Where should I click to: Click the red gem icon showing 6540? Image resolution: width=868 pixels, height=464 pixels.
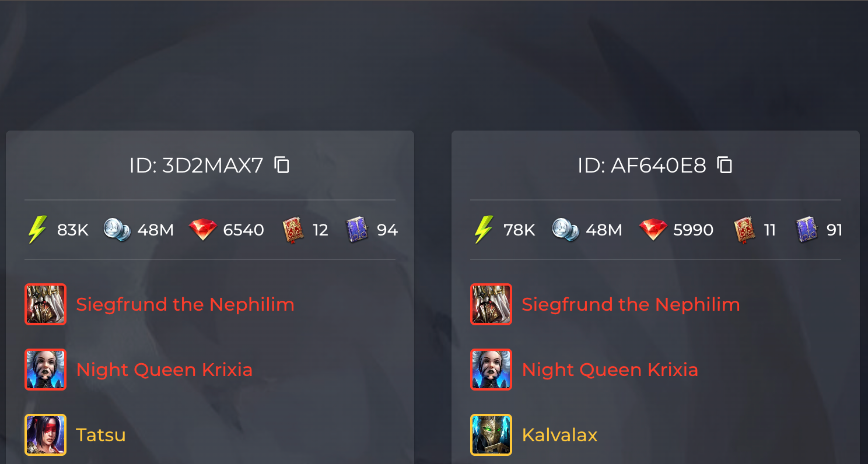pos(203,230)
